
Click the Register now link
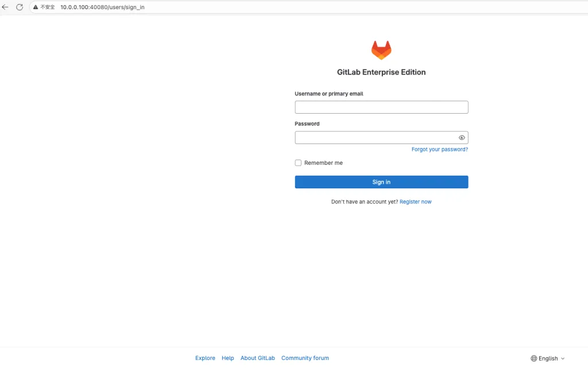[x=415, y=202]
